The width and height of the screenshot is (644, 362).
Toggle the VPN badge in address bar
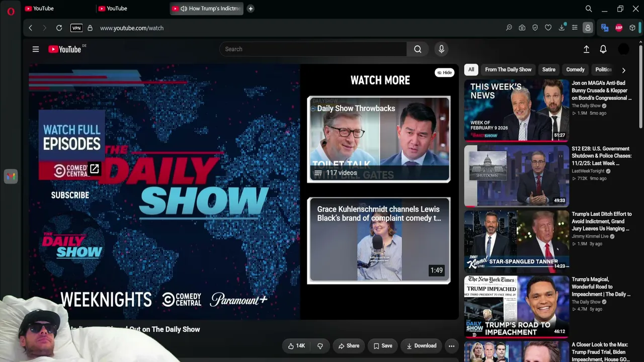(x=76, y=28)
